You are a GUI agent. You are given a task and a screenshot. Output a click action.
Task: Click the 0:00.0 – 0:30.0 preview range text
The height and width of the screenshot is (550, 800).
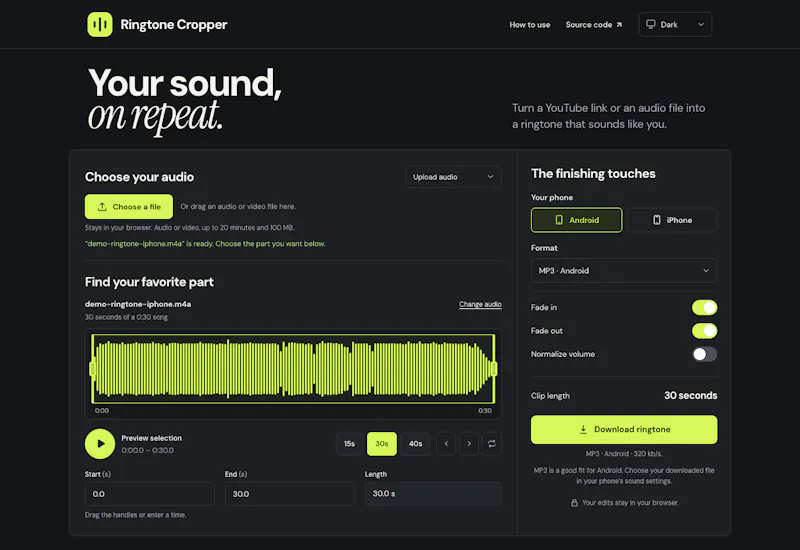coord(147,451)
